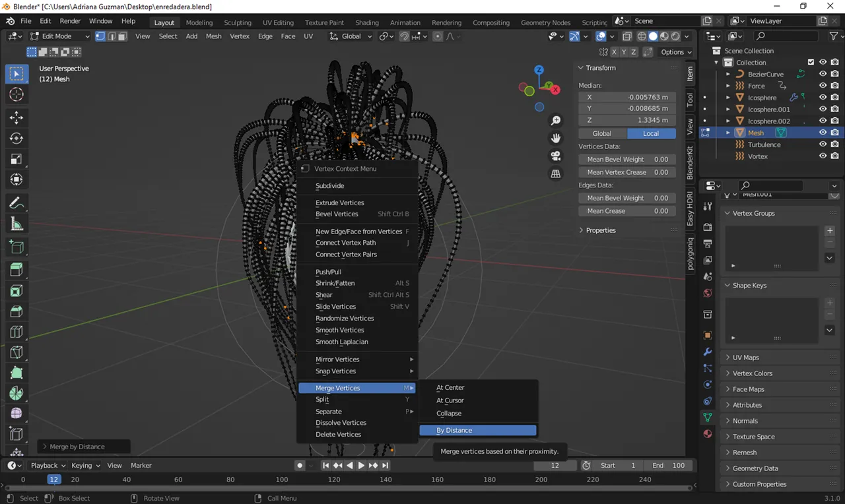The image size is (845, 504).
Task: Select Turbulence in the outliner
Action: point(764,144)
